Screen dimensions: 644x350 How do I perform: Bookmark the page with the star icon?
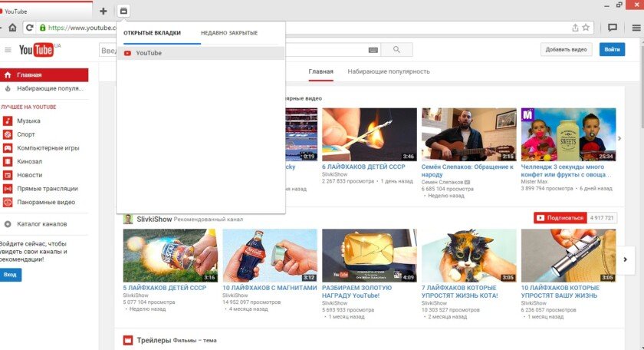(x=586, y=28)
